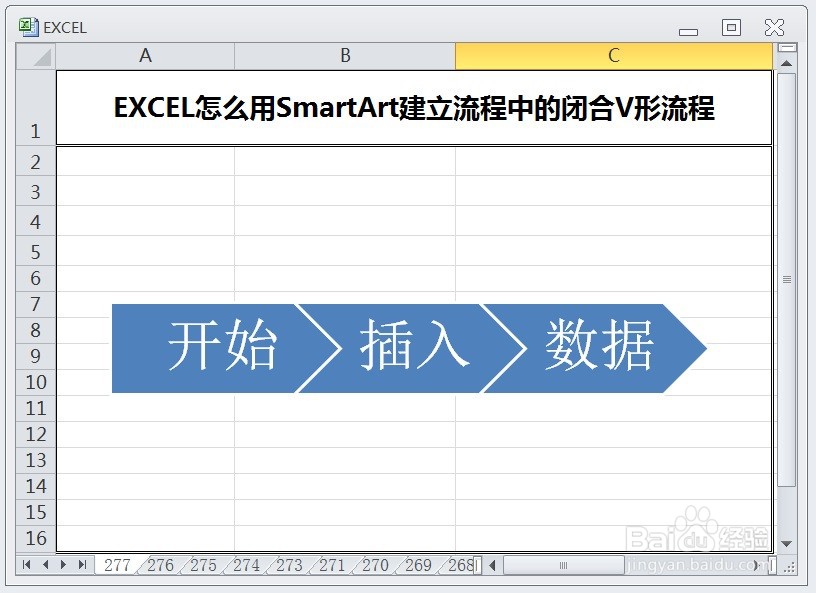Click the Excel application icon in title bar
The image size is (816, 593).
pos(29,27)
